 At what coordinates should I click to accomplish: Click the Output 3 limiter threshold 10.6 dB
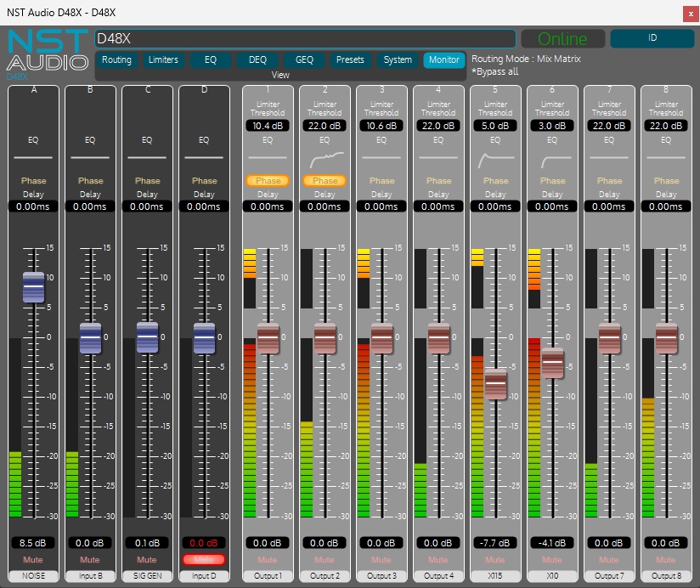point(381,126)
